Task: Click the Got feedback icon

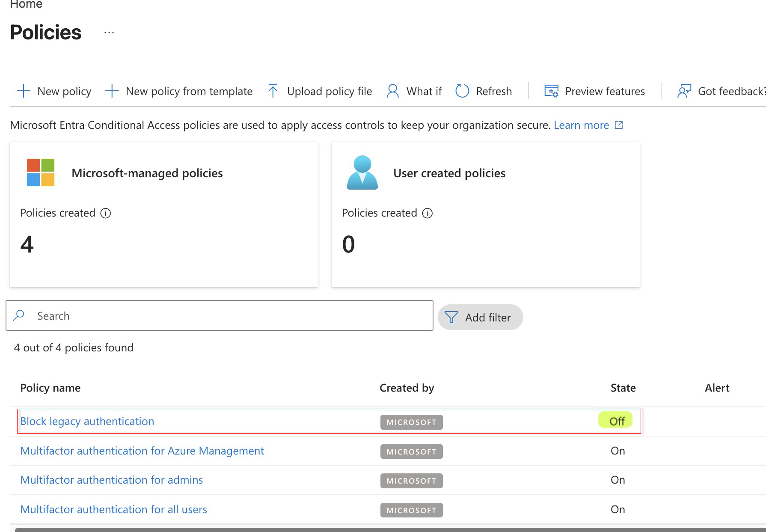Action: tap(684, 91)
